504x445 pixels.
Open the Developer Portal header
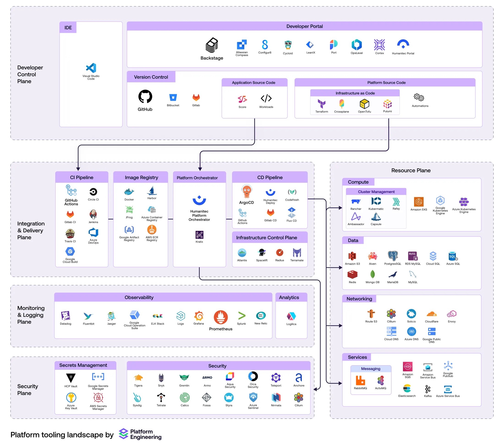304,26
